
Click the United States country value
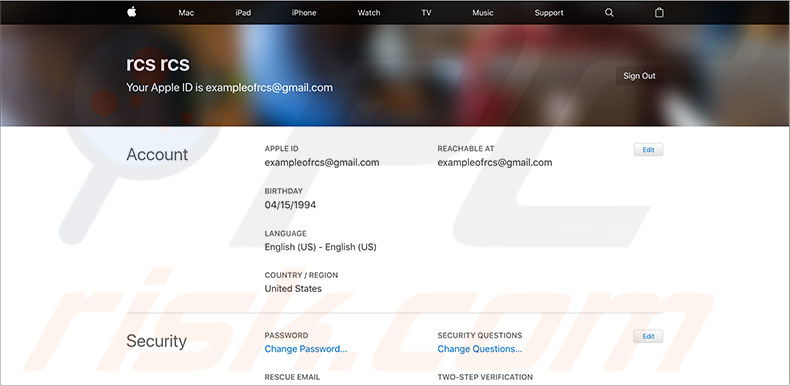click(293, 289)
